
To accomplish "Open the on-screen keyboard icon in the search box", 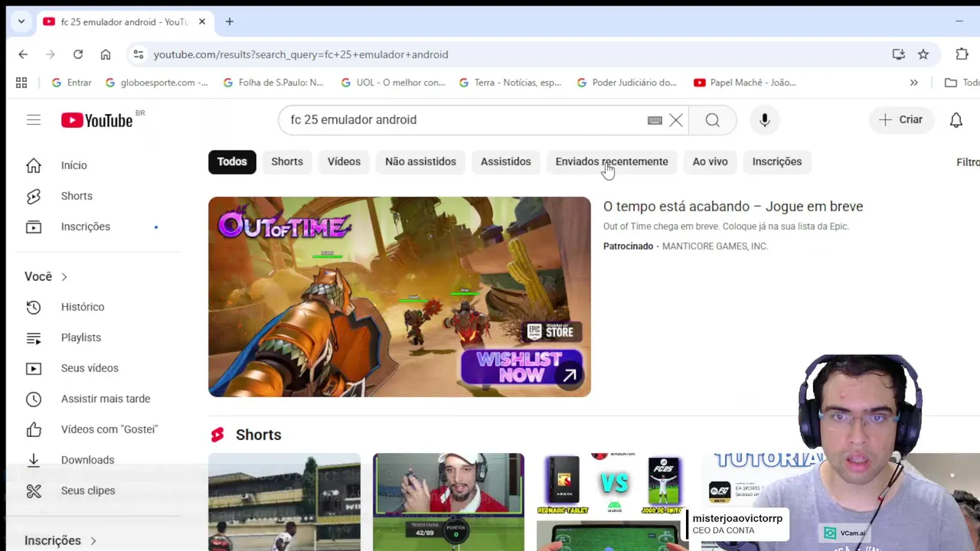I will pos(655,120).
